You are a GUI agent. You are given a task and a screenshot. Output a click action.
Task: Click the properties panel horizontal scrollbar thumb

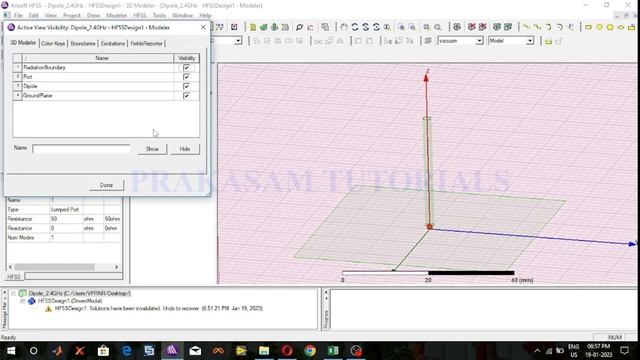(54, 267)
